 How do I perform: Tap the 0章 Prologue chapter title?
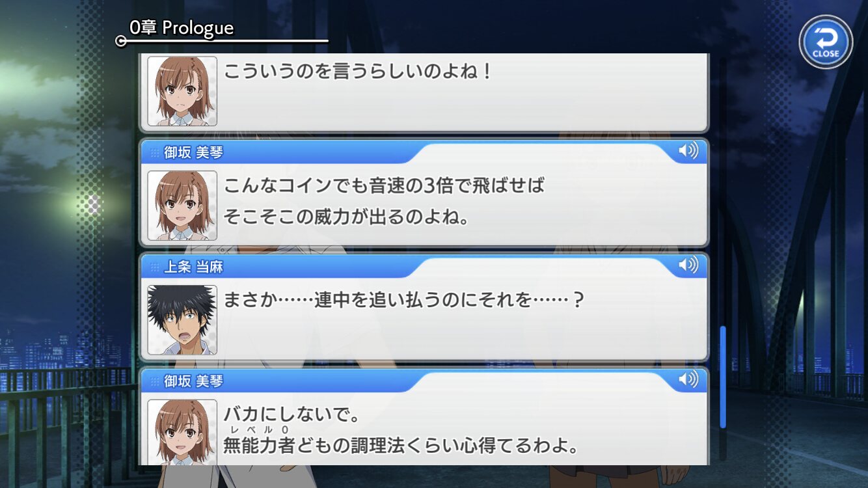181,28
